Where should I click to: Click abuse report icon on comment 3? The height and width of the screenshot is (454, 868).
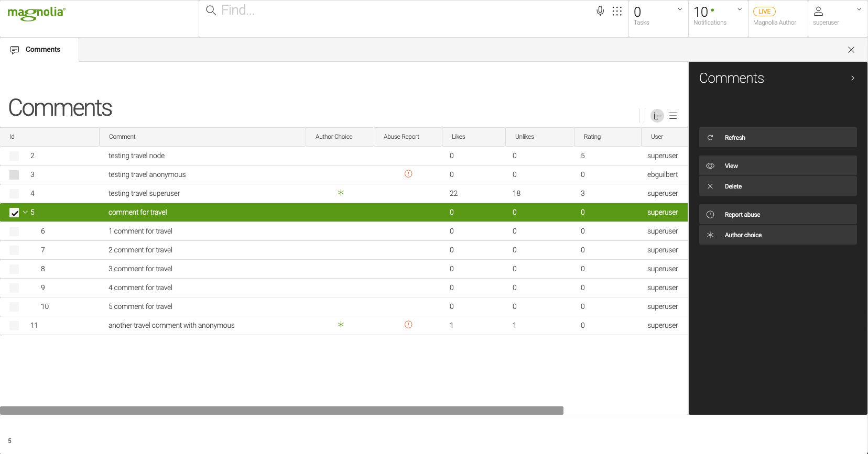click(408, 174)
